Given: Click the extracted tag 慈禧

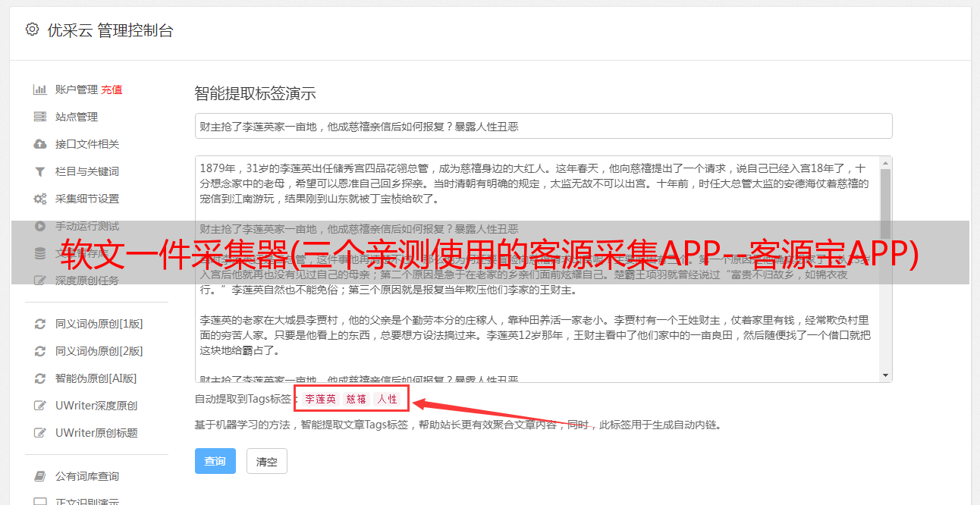Looking at the screenshot, I should (x=357, y=399).
